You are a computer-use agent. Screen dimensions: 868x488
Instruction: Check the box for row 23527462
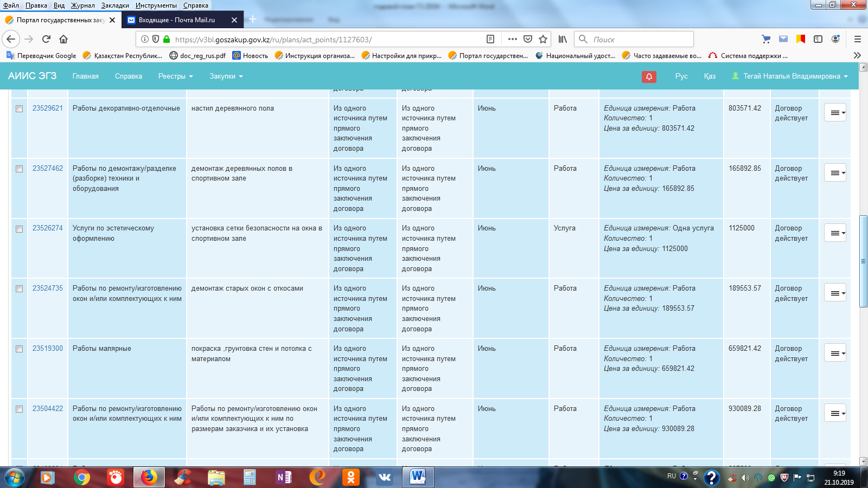pos(19,169)
